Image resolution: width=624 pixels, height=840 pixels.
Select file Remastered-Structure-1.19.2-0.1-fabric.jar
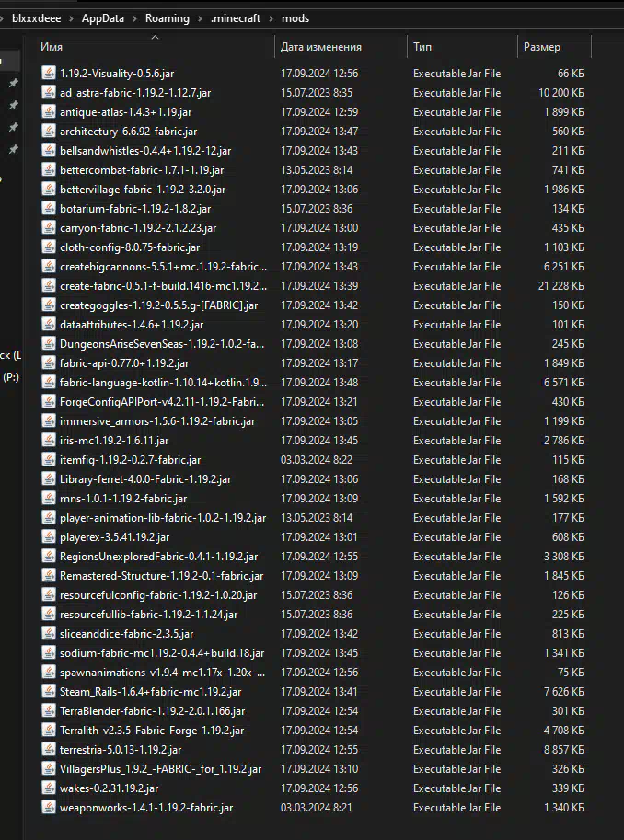(x=161, y=575)
